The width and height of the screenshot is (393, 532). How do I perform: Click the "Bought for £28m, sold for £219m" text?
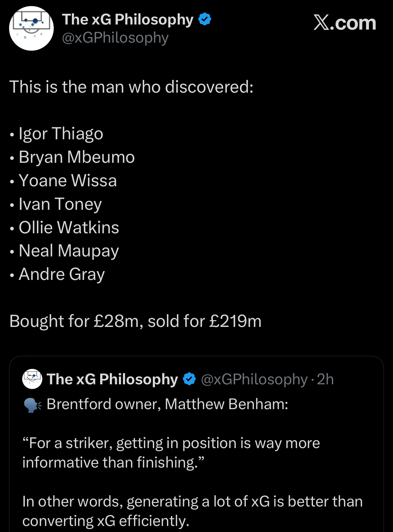pyautogui.click(x=135, y=321)
